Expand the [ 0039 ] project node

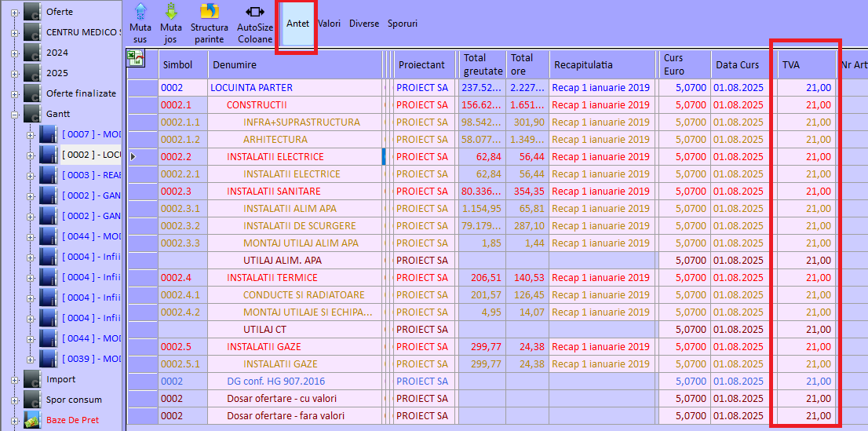[31, 360]
